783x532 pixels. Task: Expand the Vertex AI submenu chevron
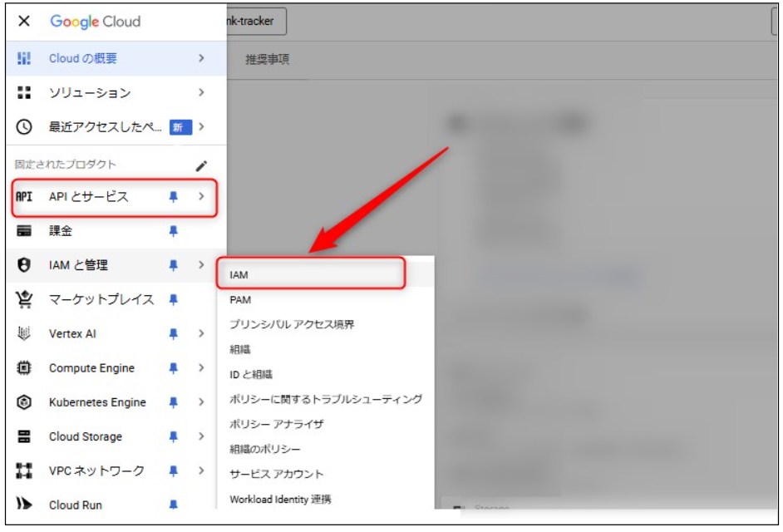pyautogui.click(x=201, y=333)
